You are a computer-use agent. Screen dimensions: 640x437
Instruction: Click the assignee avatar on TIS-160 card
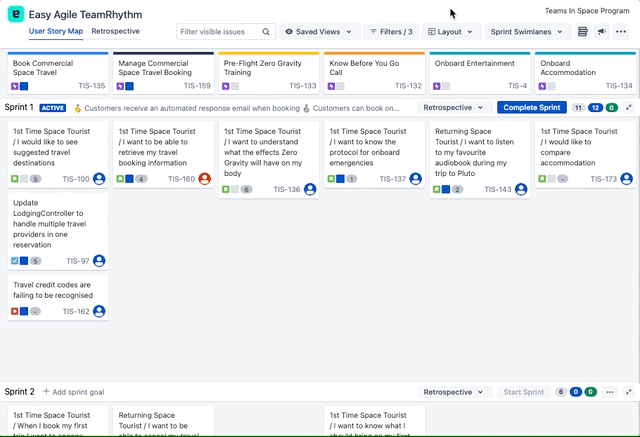point(205,179)
